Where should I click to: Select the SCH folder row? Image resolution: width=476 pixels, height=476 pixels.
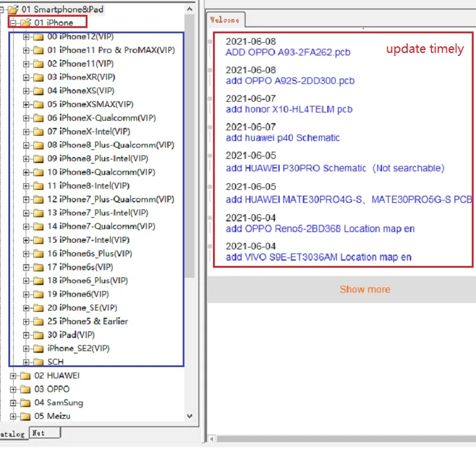[55, 362]
